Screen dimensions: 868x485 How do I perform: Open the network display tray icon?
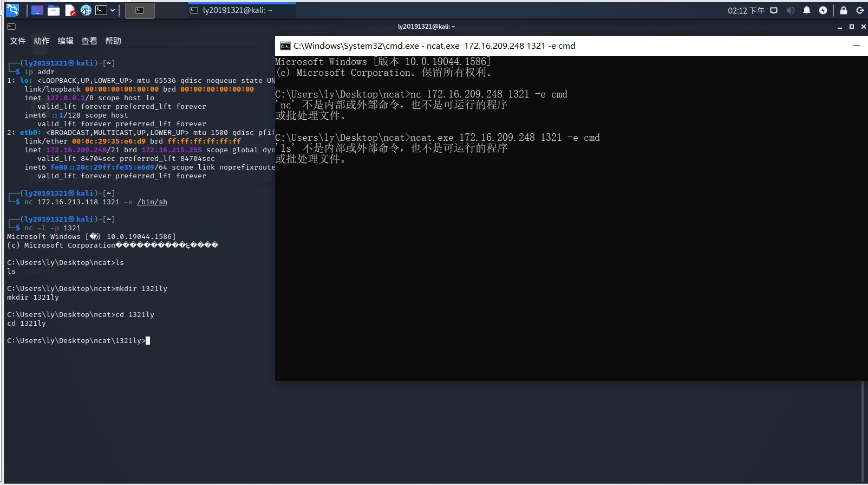pyautogui.click(x=774, y=10)
